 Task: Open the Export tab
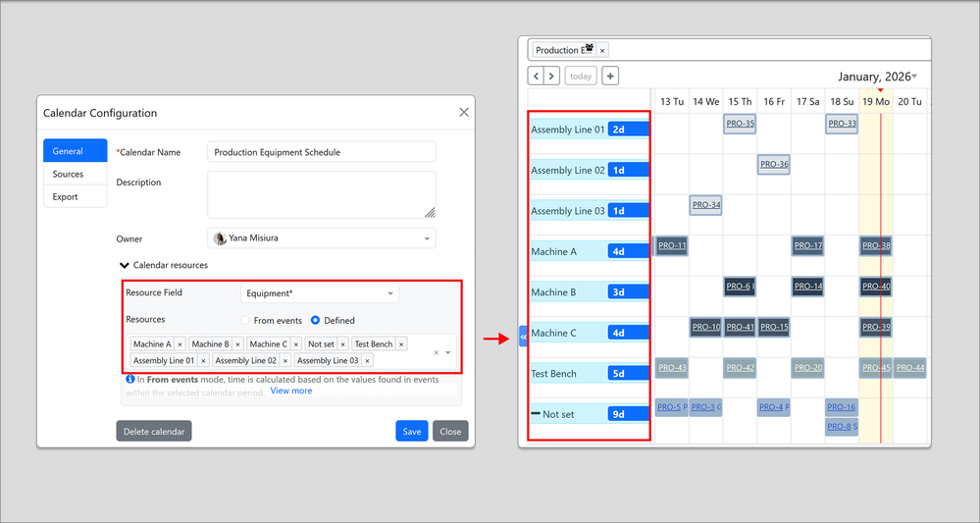click(x=75, y=196)
